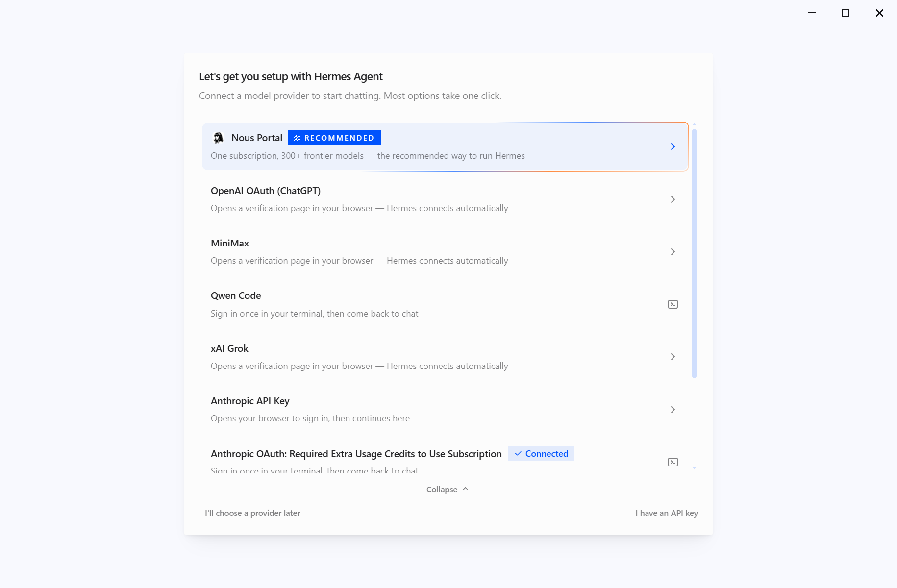Open Anthropic API Key chevron arrow

click(x=673, y=410)
